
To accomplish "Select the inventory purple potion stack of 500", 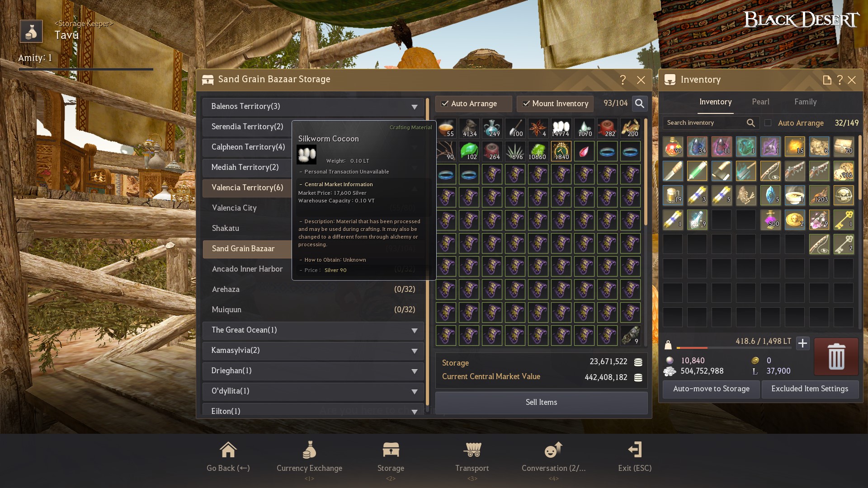I will point(770,220).
